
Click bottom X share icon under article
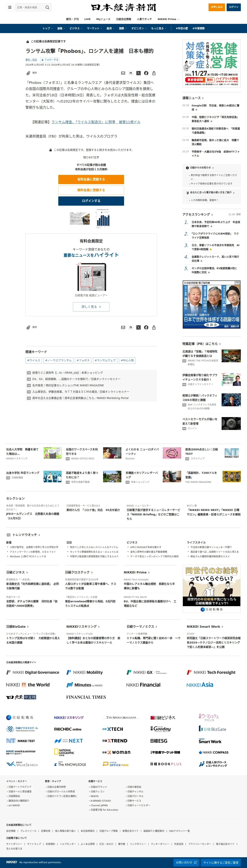(x=139, y=327)
